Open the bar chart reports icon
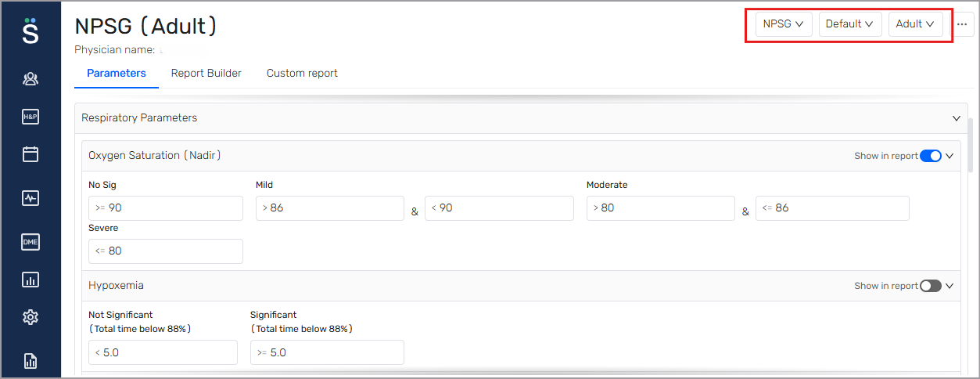 [x=31, y=280]
